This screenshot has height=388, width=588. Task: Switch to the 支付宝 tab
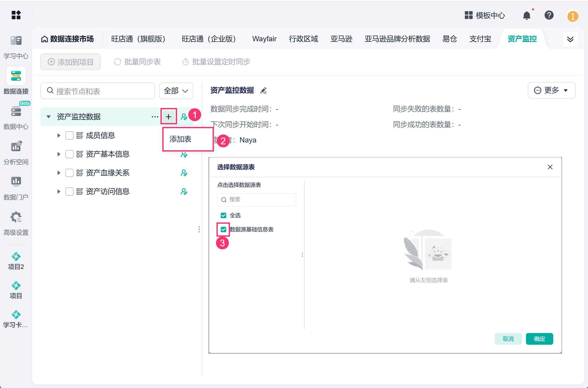[480, 39]
